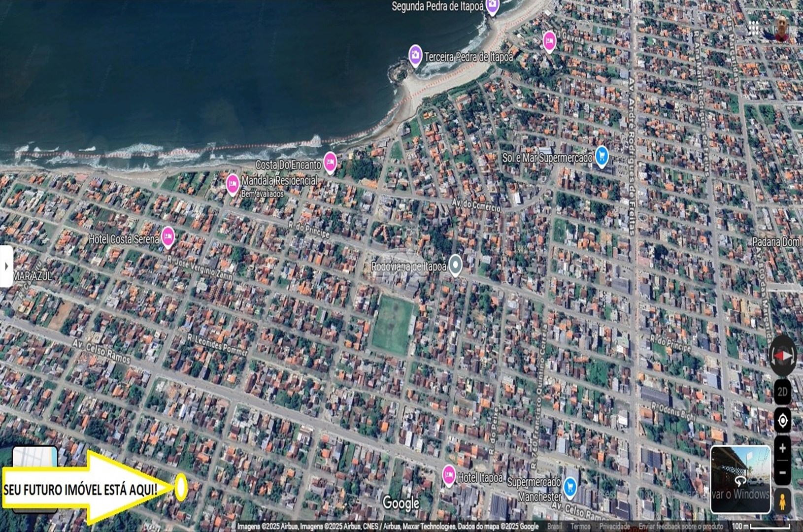Click the Brasil footer link
Screen dimensions: 803x532
click(x=554, y=527)
